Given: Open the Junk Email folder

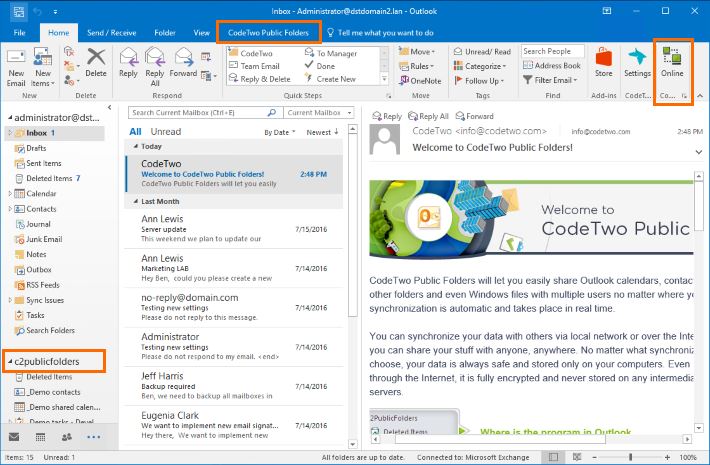Looking at the screenshot, I should (39, 239).
